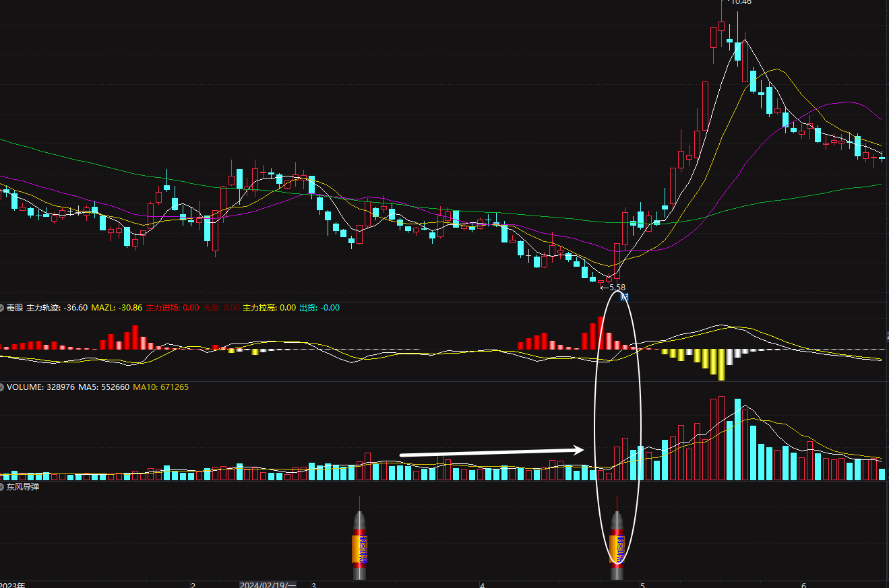Viewport: 889px width, 588px height.
Task: Select the white arrow drawing annotation
Action: tap(492, 452)
